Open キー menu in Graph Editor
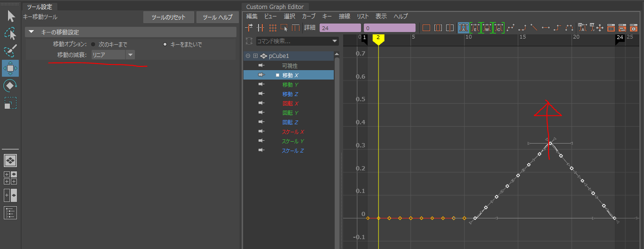 327,16
